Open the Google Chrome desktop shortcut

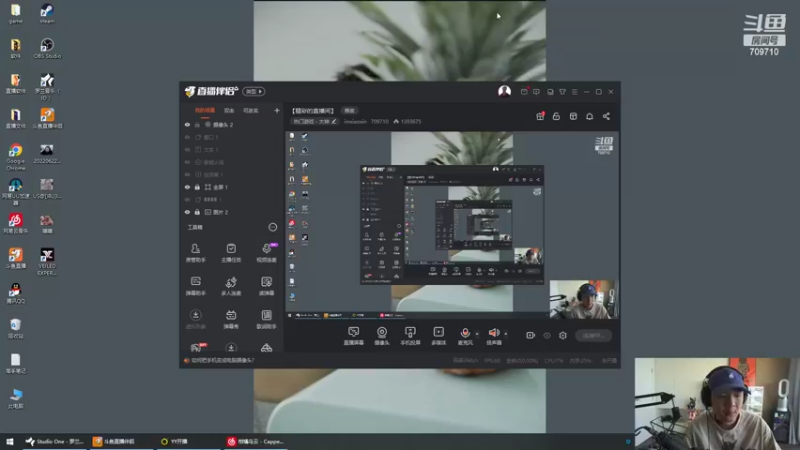(x=15, y=157)
